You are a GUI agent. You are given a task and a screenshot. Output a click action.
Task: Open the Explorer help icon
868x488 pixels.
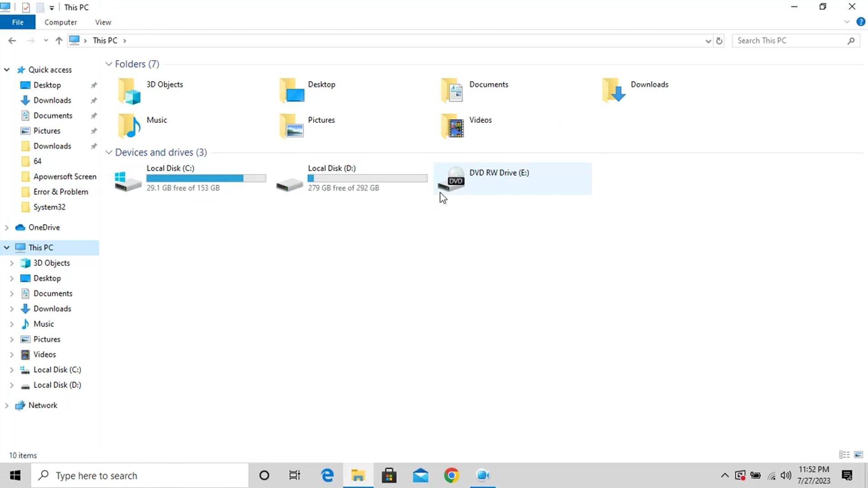(861, 22)
